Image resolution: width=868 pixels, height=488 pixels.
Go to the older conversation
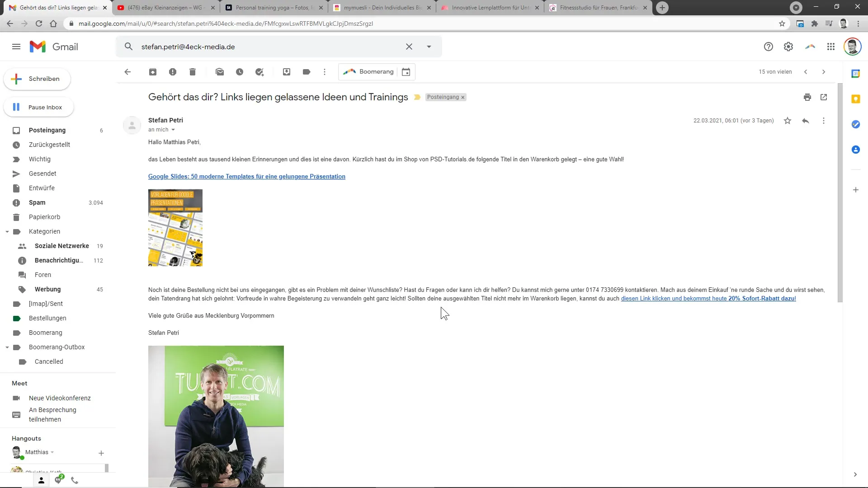[x=824, y=72]
